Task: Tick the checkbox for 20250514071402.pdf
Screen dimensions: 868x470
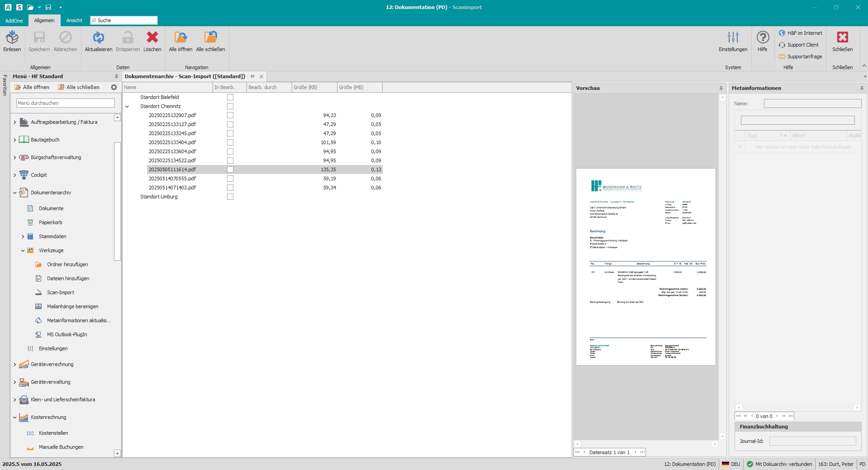Action: click(x=231, y=187)
